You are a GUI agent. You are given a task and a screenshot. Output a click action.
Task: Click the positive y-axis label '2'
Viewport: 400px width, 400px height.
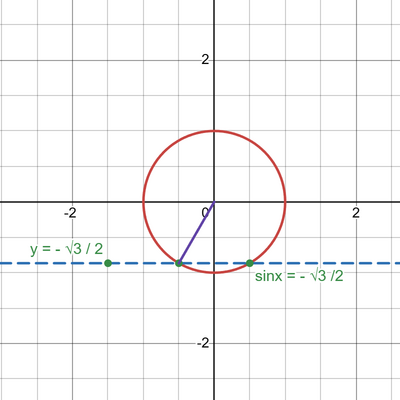pos(206,60)
